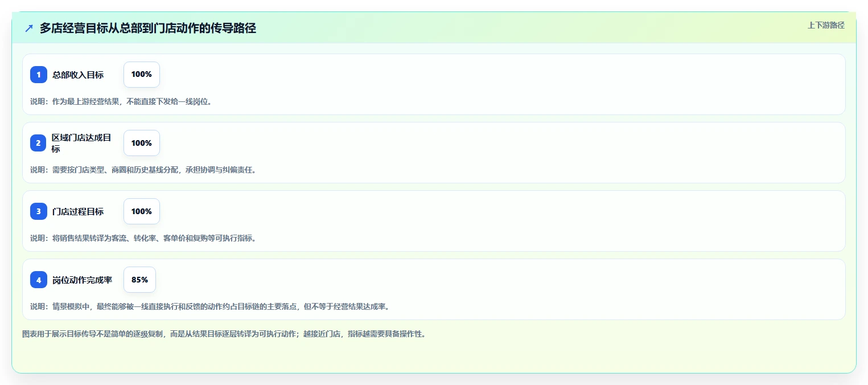Select the 85% value of 岗位动作完成率

tap(139, 280)
